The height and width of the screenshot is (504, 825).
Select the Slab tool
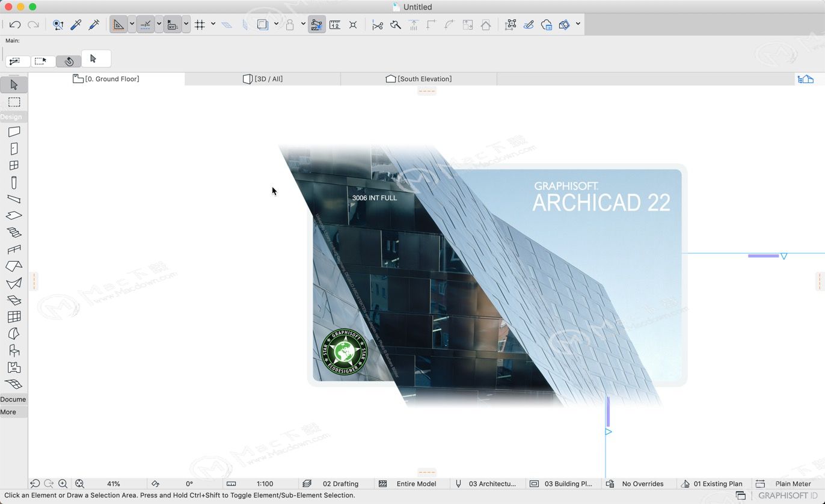point(14,215)
